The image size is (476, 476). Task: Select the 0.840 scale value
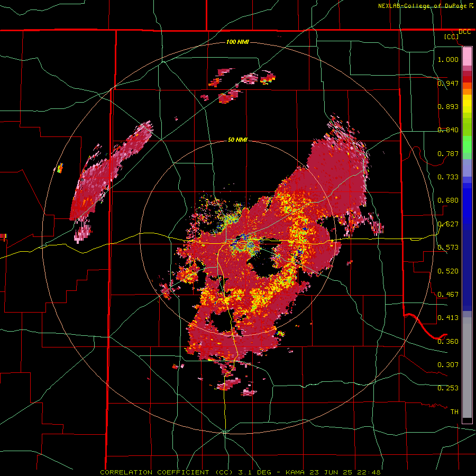(448, 130)
